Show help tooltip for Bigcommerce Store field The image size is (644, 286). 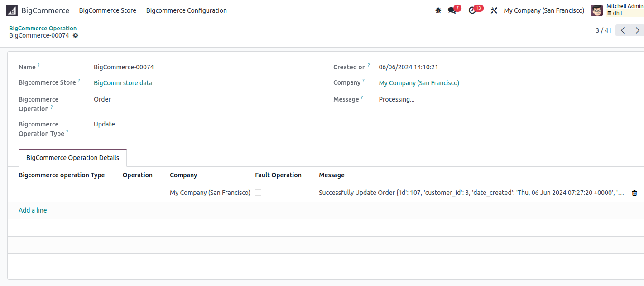click(79, 81)
